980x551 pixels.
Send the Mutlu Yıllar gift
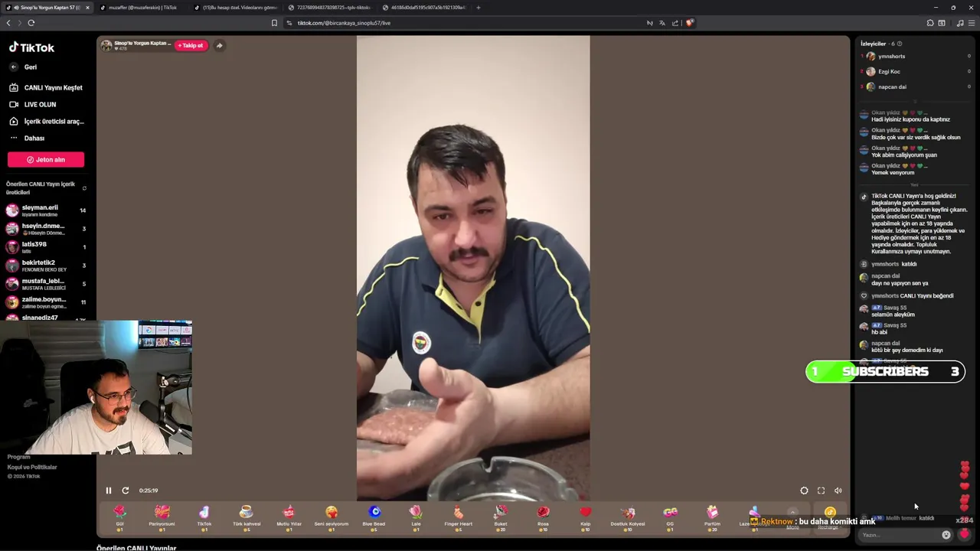click(289, 517)
